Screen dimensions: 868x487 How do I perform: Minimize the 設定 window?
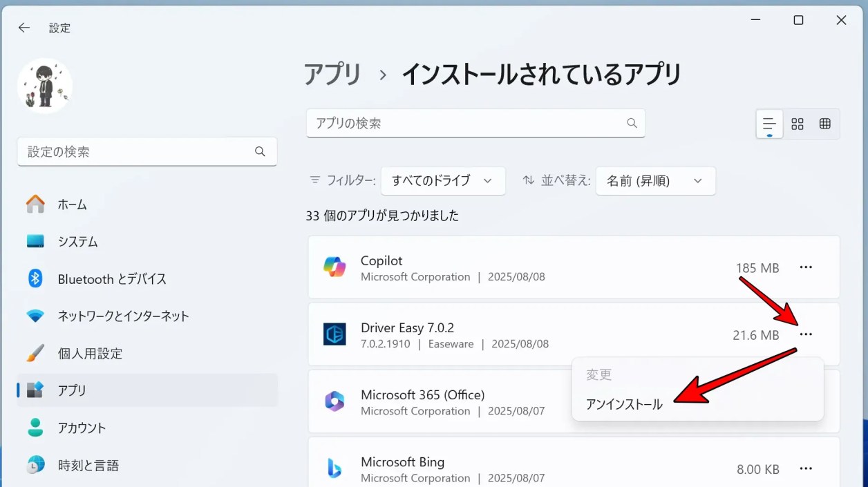[x=755, y=20]
